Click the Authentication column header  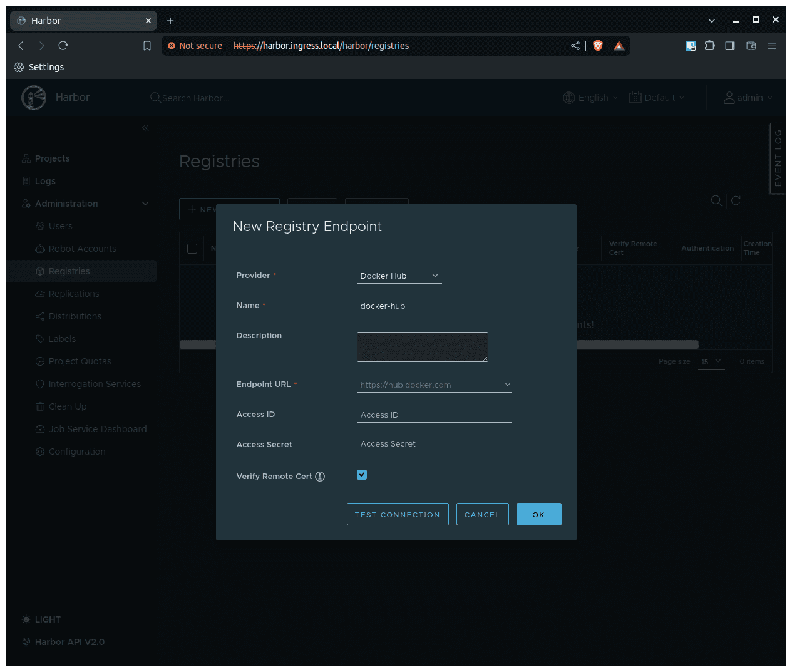coord(707,249)
